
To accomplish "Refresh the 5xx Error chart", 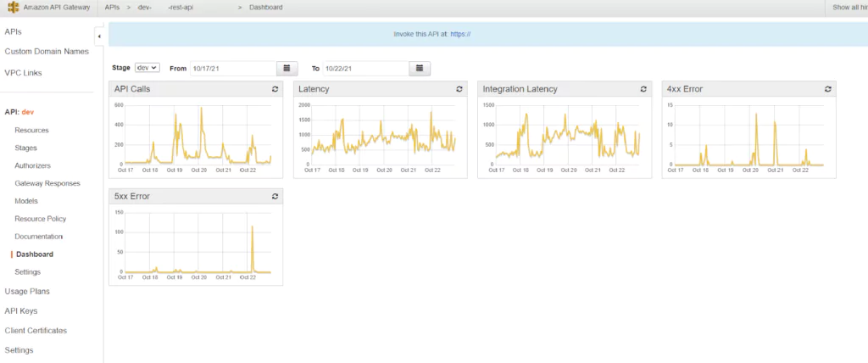I will point(275,196).
